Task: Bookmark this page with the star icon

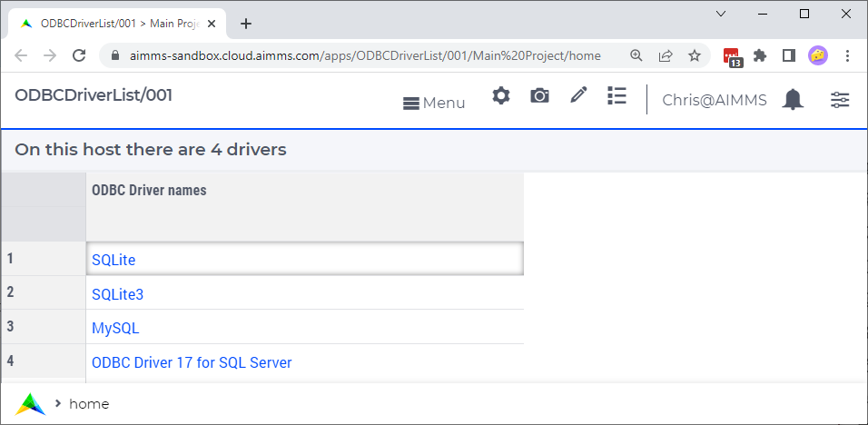Action: click(695, 55)
